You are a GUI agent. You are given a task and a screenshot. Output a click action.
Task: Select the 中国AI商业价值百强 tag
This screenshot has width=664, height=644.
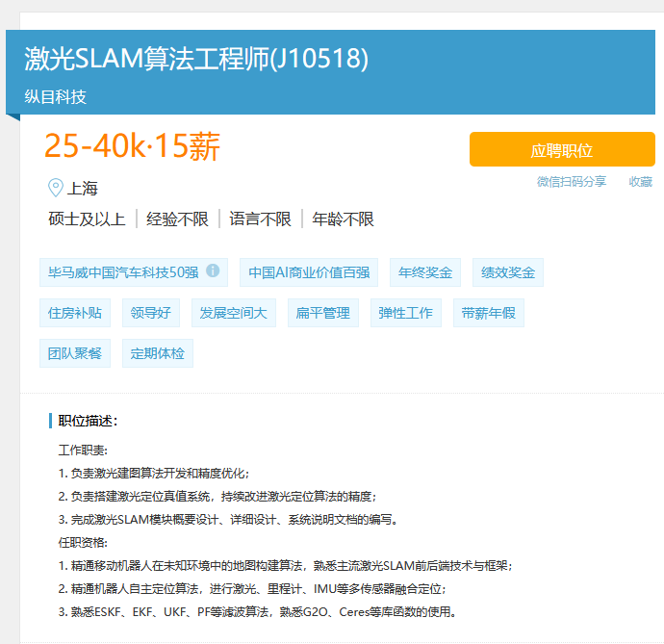pyautogui.click(x=309, y=272)
